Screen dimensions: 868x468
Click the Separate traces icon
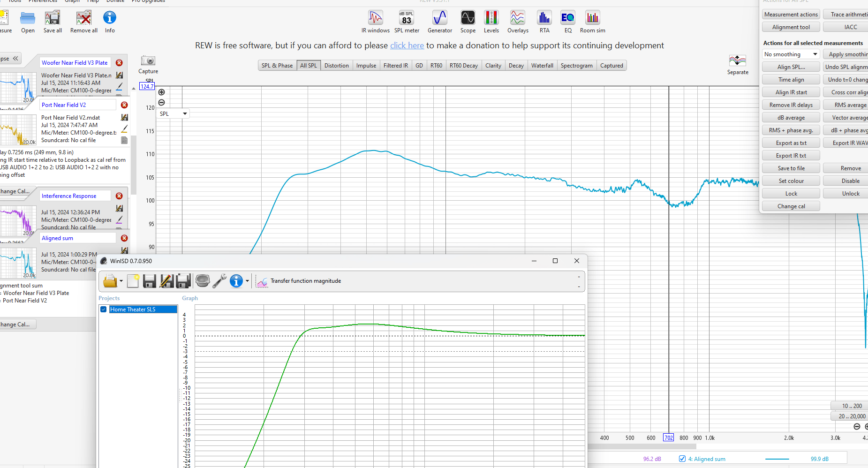pos(738,61)
